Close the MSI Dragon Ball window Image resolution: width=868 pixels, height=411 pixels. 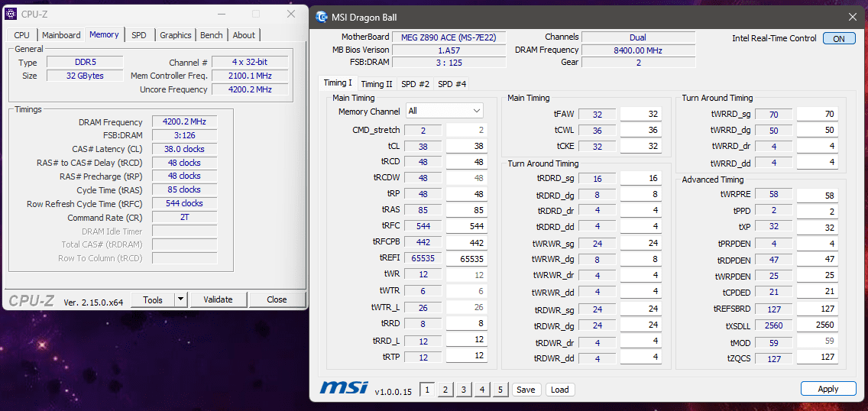point(853,18)
